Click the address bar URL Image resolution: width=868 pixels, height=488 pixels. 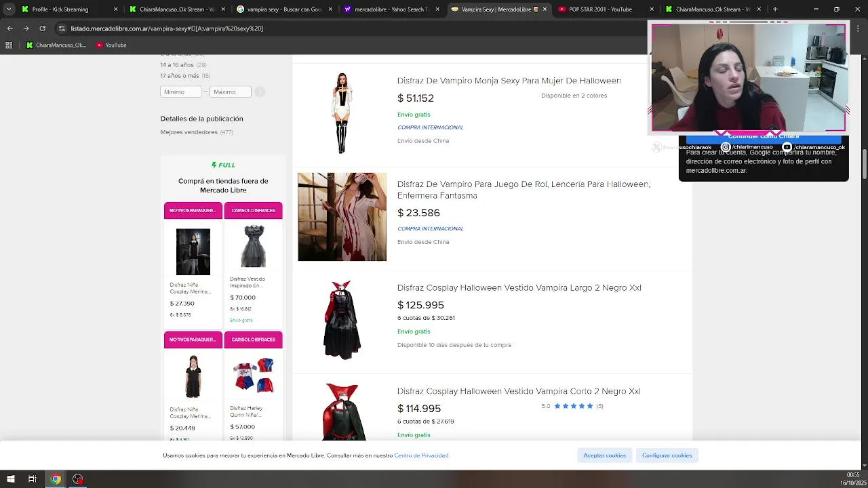click(167, 28)
